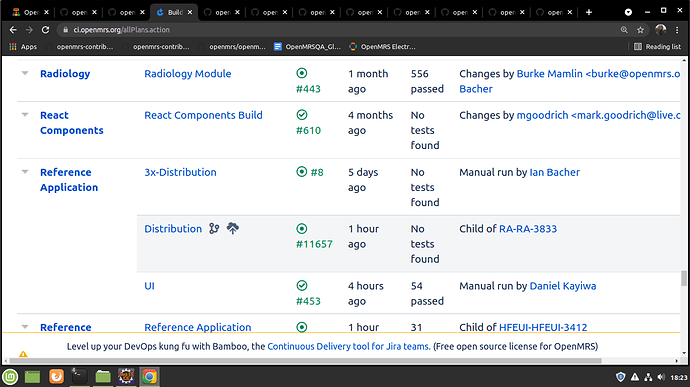690x387 pixels.
Task: Open parent build HFEUI-HFEUI-3412
Action: [543, 327]
